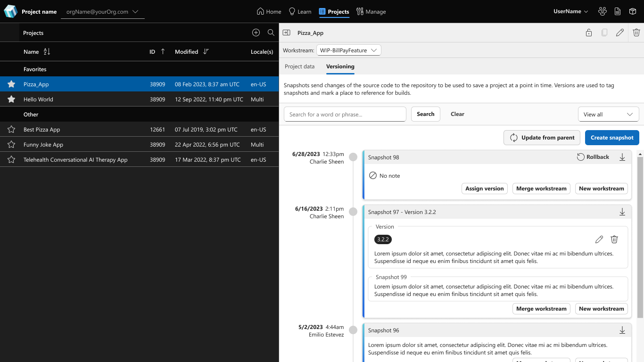This screenshot has height=362, width=644.
Task: Add a new project with plus icon
Action: (256, 33)
